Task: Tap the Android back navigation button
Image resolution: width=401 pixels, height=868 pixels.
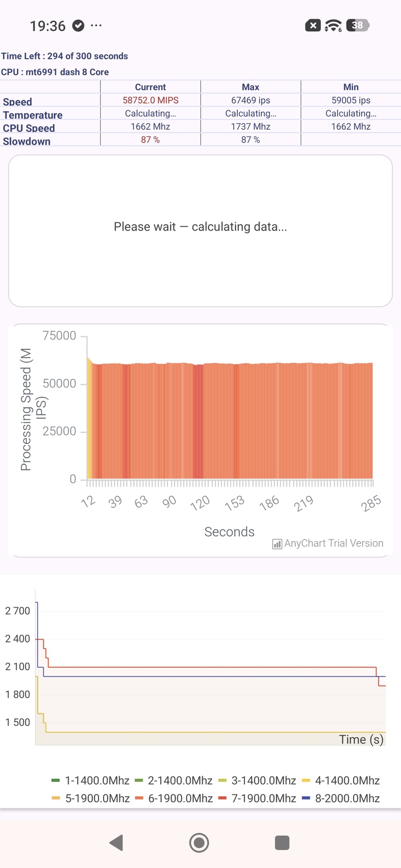Action: [116, 843]
